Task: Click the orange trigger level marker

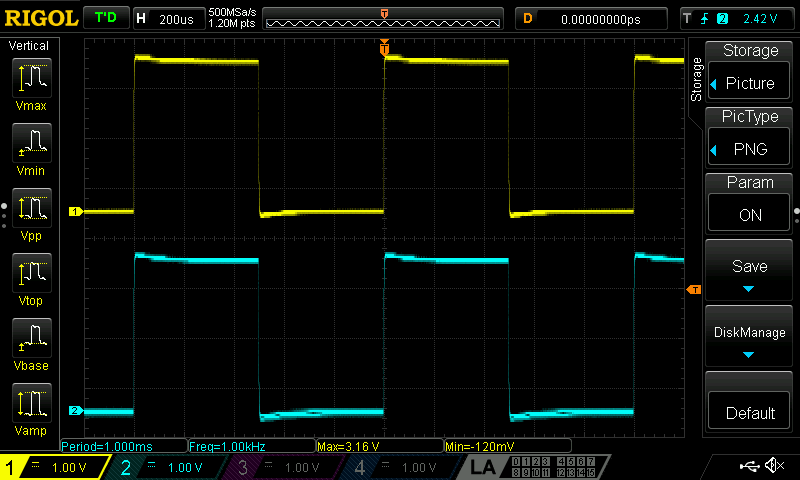Action: [693, 290]
